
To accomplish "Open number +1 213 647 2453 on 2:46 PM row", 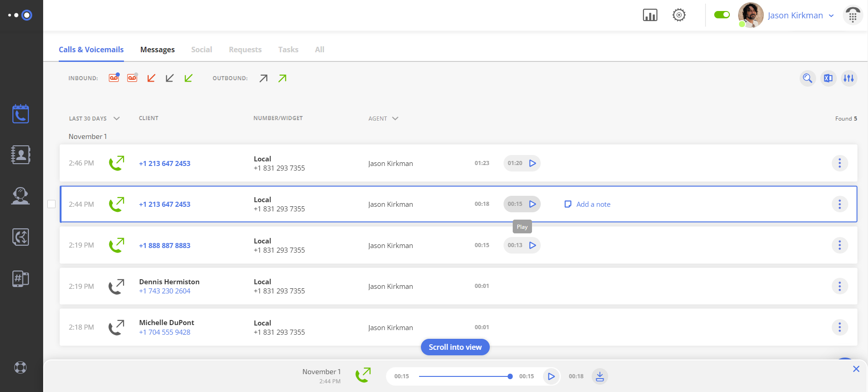I will pyautogui.click(x=165, y=164).
